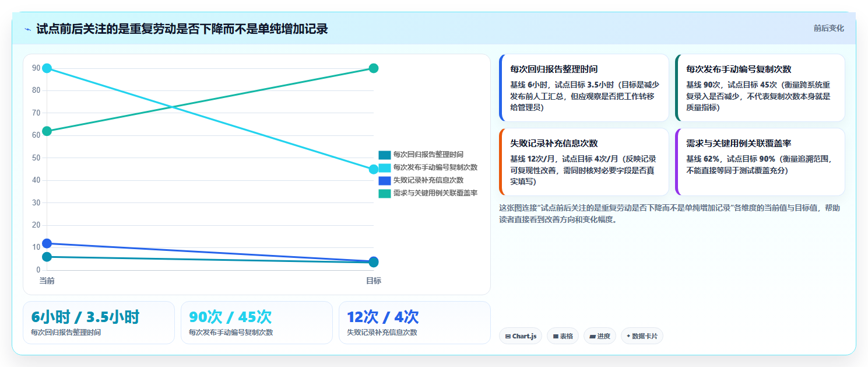Click legend label 每次发布手动编号复制次数
868x367 pixels.
[x=435, y=167]
